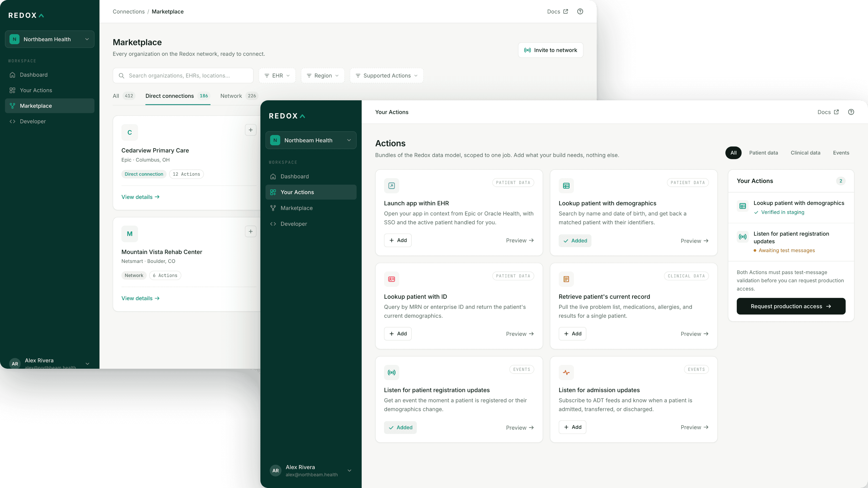Switch to the All 412 tab
Viewport: 868px width, 488px height.
pyautogui.click(x=124, y=96)
